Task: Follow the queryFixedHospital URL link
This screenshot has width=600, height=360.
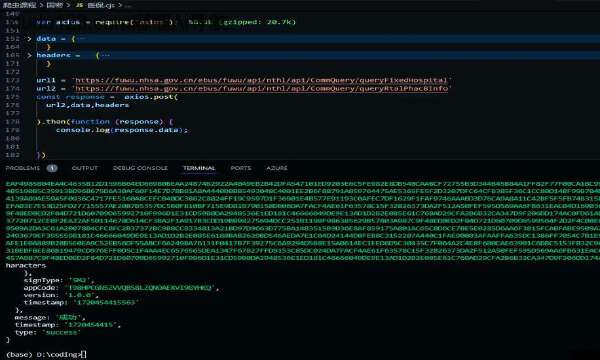Action: click(261, 80)
